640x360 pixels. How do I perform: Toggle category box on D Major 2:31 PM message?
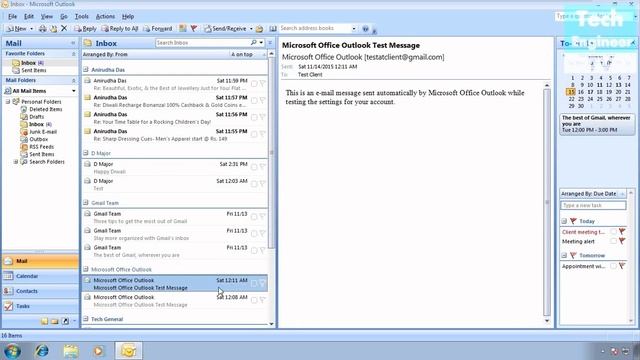pos(254,167)
